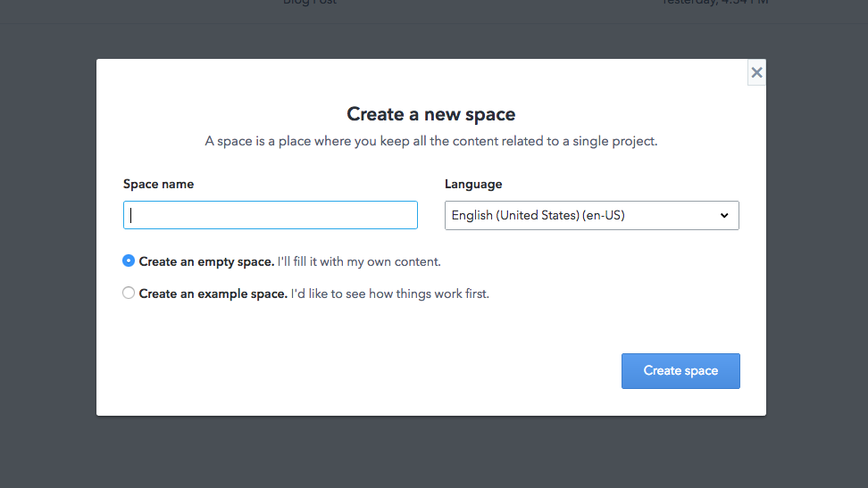Click the dimmed backdrop left of the dialog
Screen dimensions: 868x488
pos(47,241)
